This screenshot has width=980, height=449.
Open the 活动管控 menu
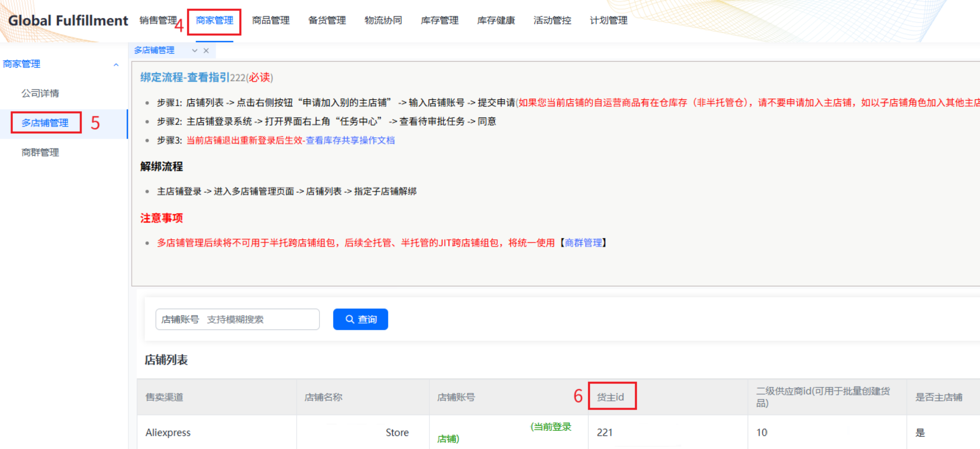pos(552,21)
